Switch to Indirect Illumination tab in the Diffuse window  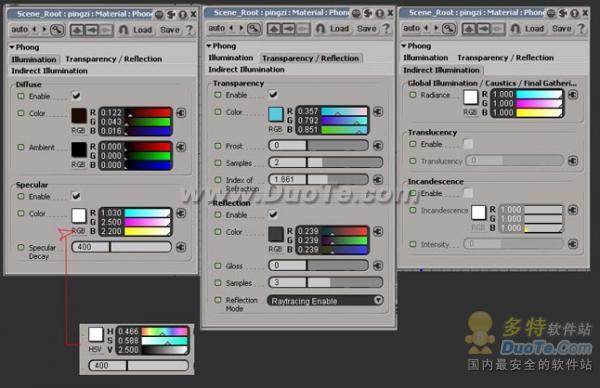click(x=50, y=71)
